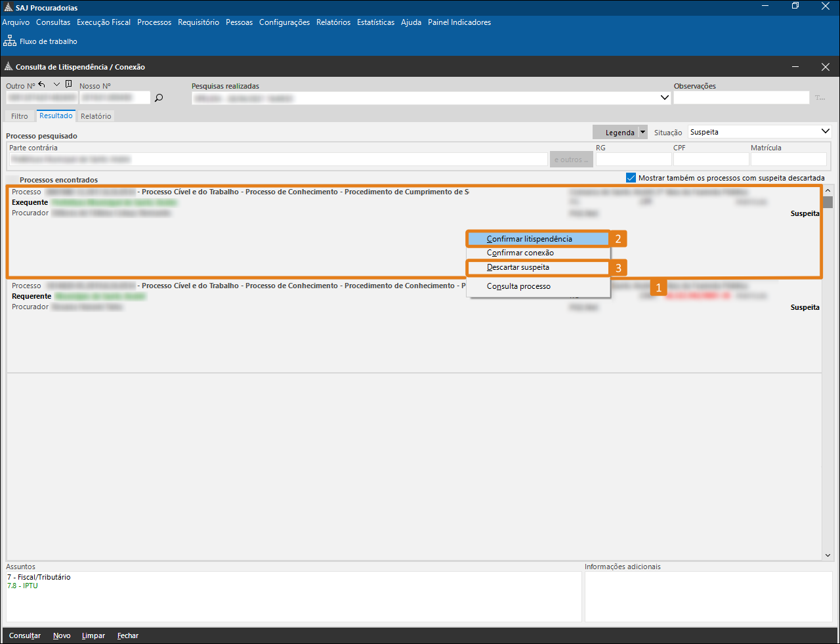
Task: Click the scrollbar up arrow in results list
Action: coord(828,191)
